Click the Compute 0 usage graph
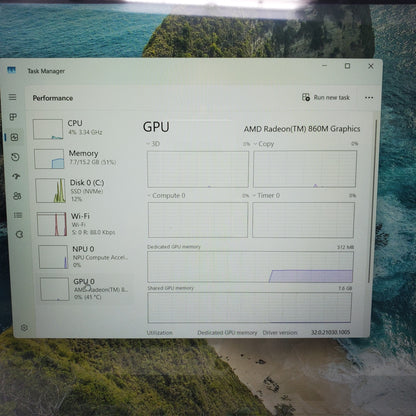The image size is (416, 416). tap(198, 220)
